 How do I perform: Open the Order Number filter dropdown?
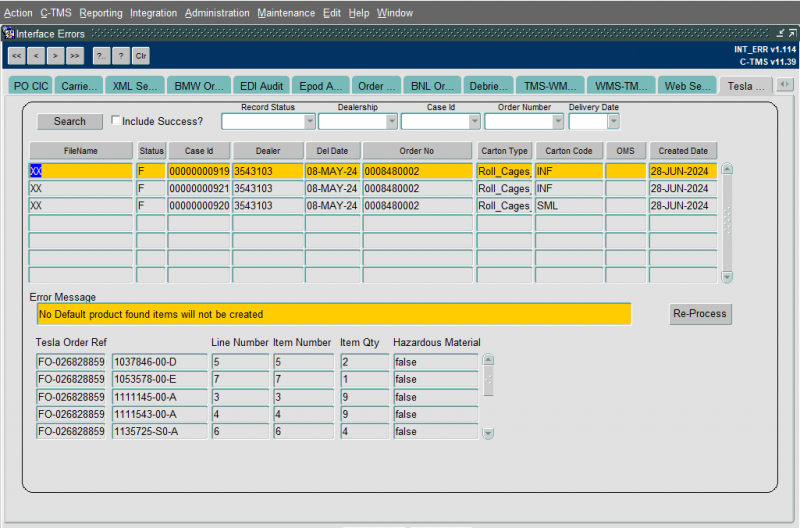coord(558,121)
